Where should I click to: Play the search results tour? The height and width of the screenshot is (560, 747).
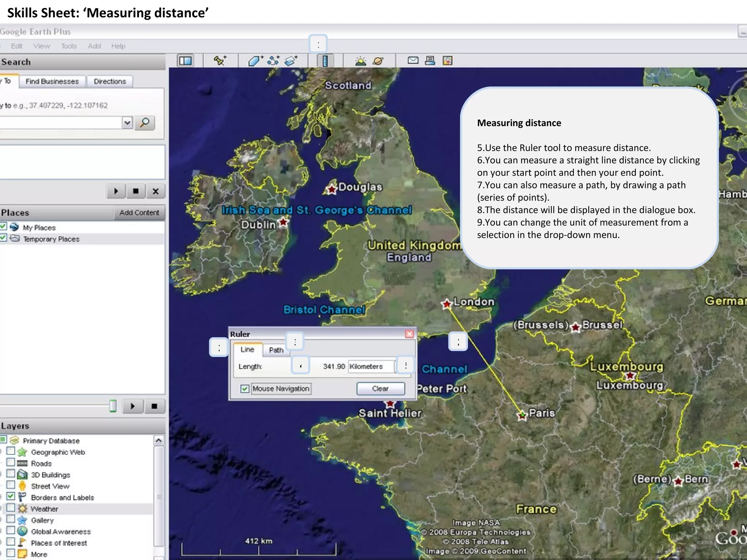tap(116, 191)
